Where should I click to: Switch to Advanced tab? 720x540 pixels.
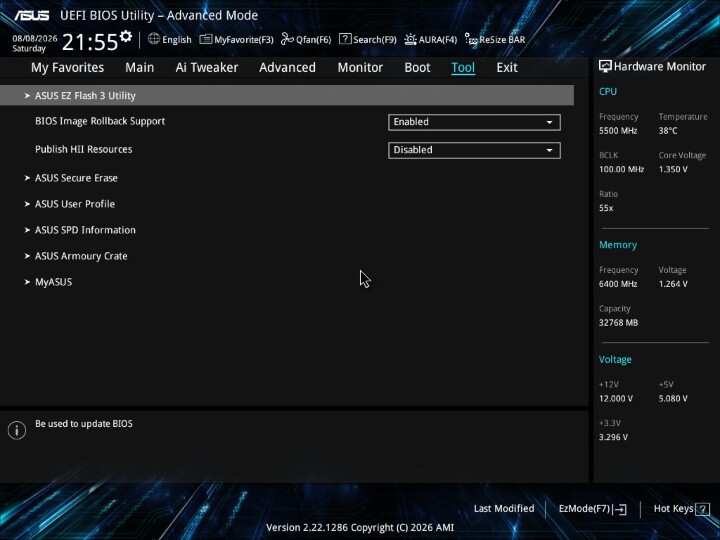coord(287,68)
